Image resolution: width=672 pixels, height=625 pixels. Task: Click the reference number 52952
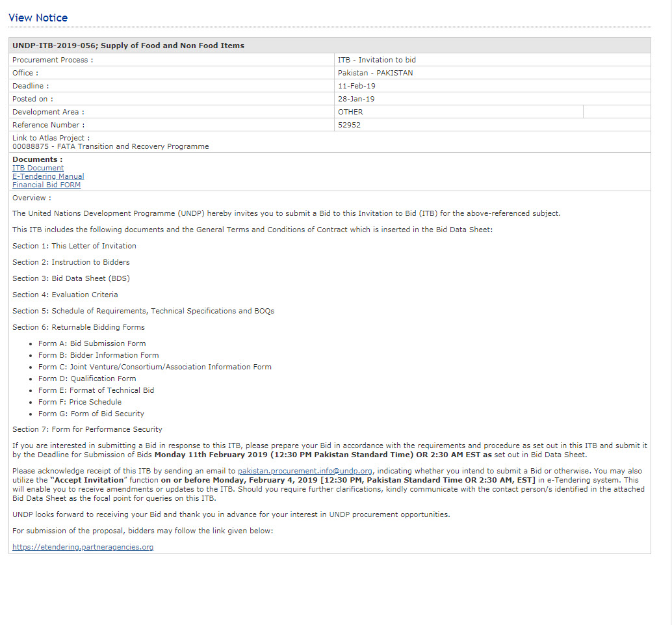(x=349, y=125)
